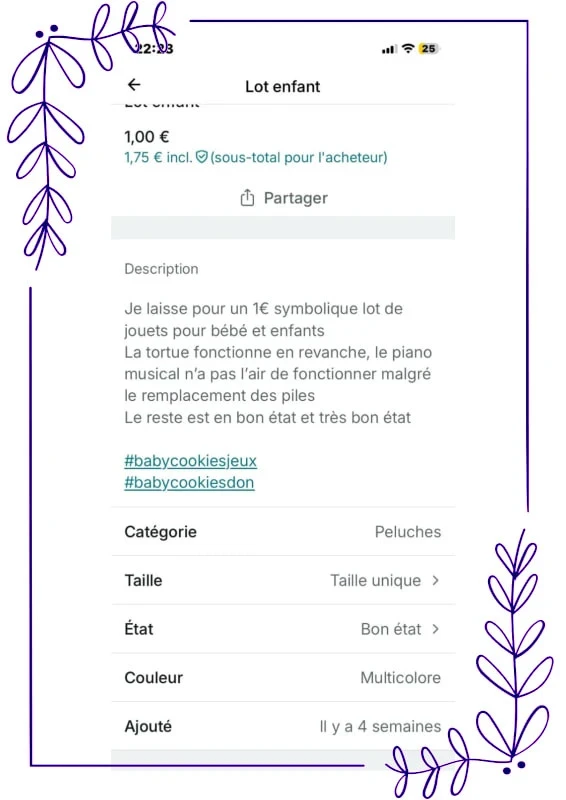Tap the cellular signal bars icon

pyautogui.click(x=389, y=49)
